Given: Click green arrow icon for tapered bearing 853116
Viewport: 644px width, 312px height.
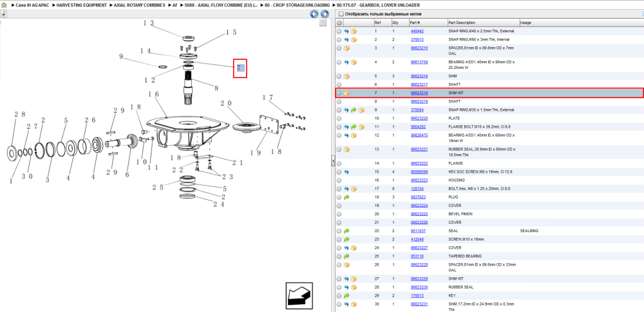Looking at the screenshot, I should coord(346,256).
